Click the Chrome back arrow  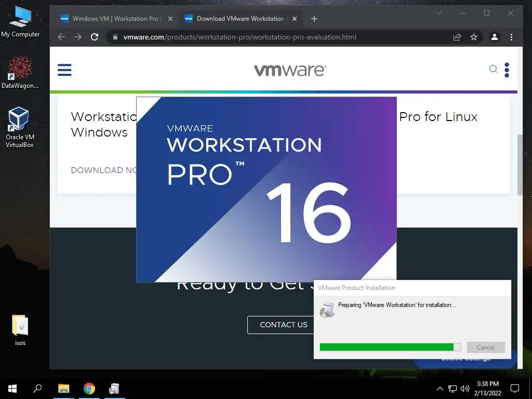[61, 37]
